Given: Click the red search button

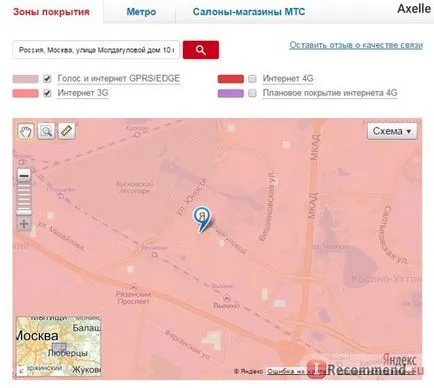Looking at the screenshot, I should 201,50.
